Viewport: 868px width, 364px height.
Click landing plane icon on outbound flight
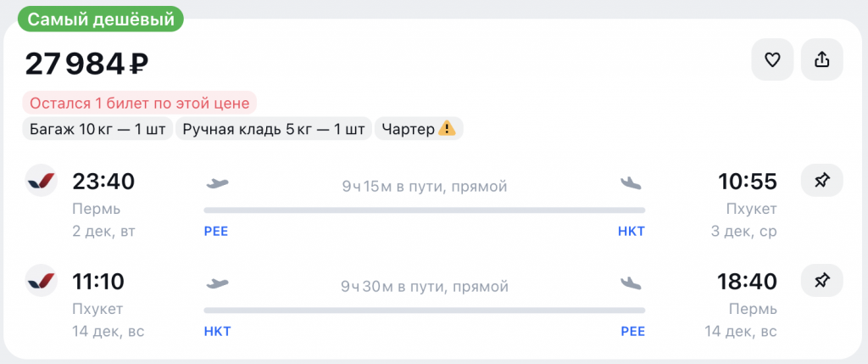[x=631, y=182]
